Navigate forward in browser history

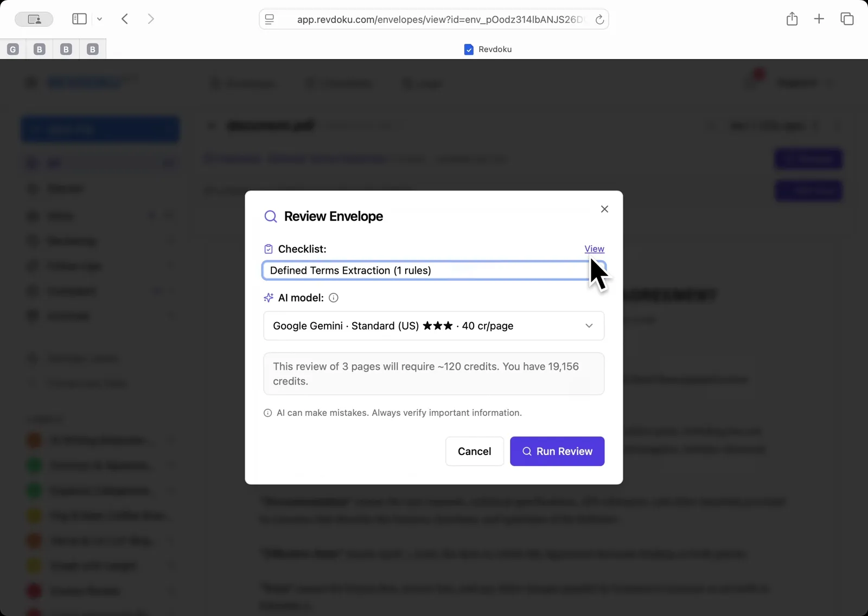tap(151, 18)
